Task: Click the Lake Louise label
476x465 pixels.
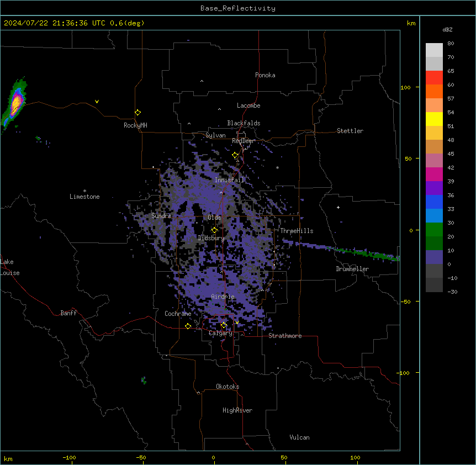Action: pos(9,267)
